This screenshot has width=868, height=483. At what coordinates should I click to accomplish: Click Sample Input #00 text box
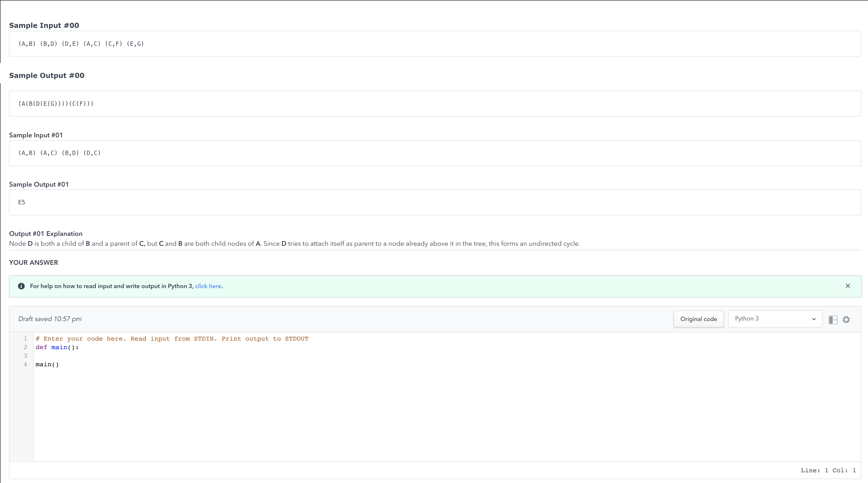[435, 43]
